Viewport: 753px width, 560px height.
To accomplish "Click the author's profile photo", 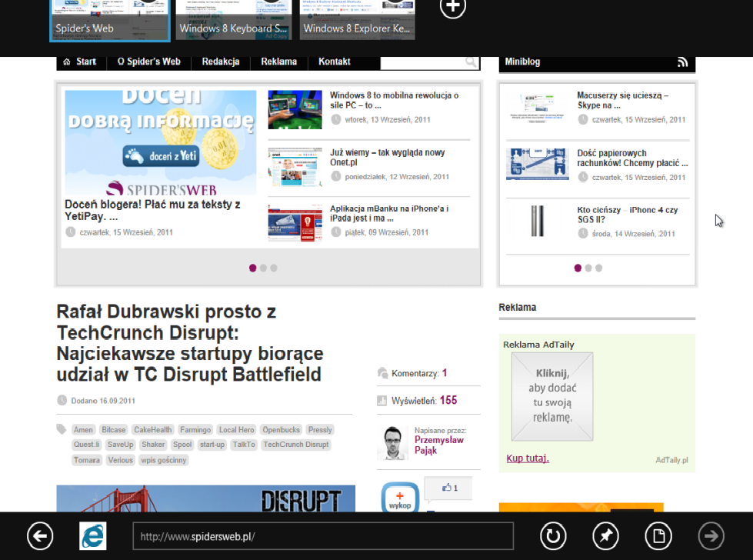I will (x=393, y=442).
